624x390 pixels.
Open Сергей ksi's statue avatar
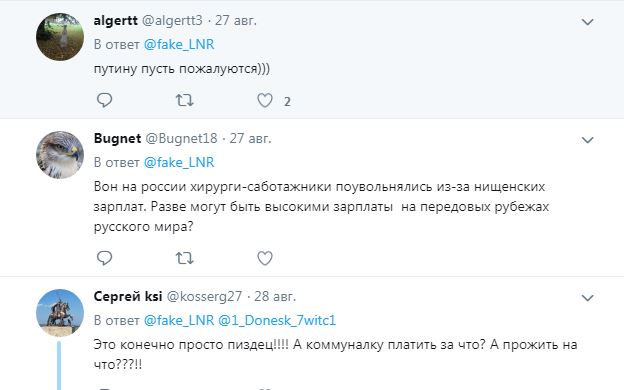point(60,313)
